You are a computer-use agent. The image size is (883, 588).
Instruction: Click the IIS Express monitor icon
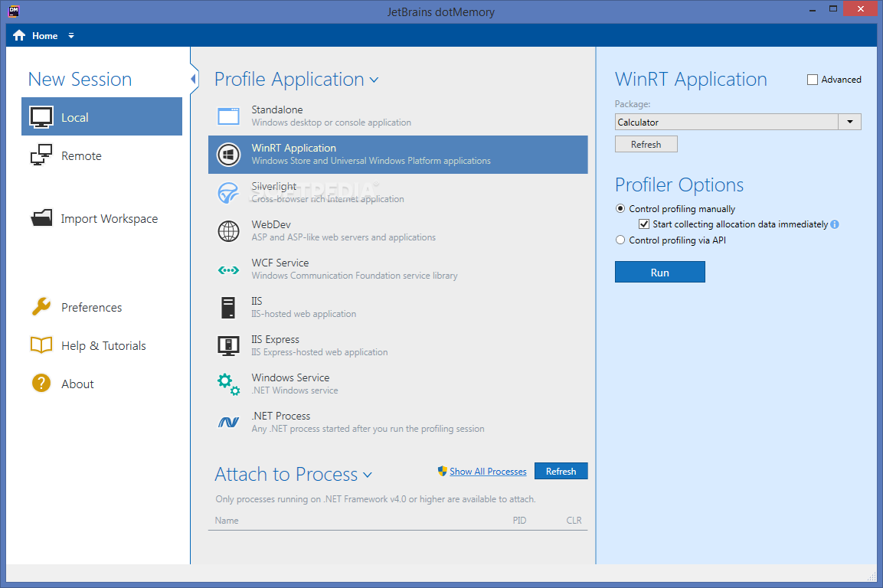(x=229, y=346)
